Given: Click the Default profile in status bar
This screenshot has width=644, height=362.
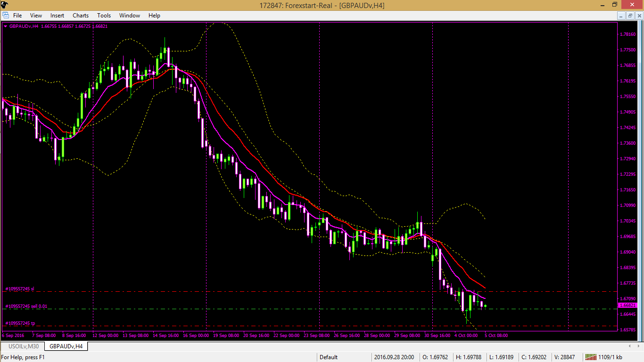Looking at the screenshot, I should click(329, 357).
